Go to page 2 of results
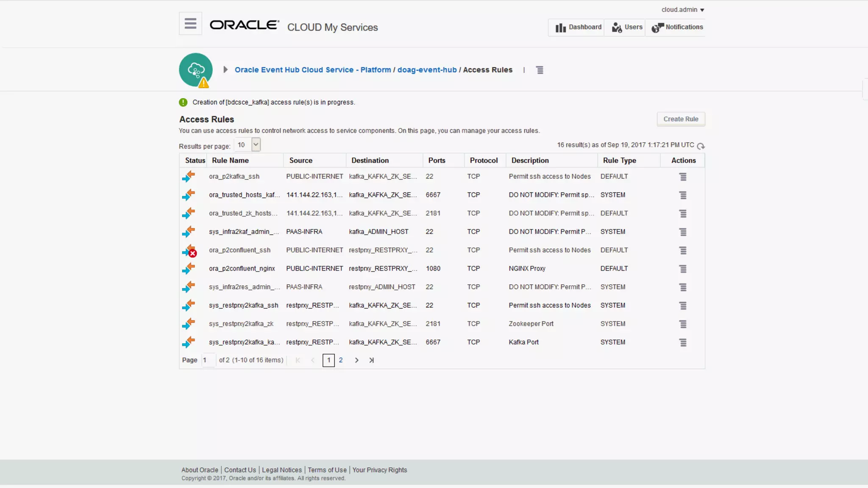 (x=340, y=360)
